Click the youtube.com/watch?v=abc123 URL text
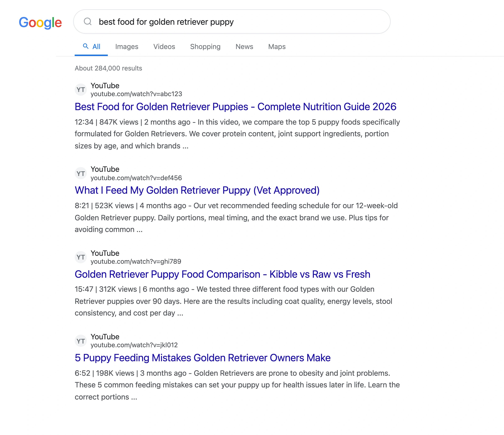504x435 pixels. click(x=136, y=94)
